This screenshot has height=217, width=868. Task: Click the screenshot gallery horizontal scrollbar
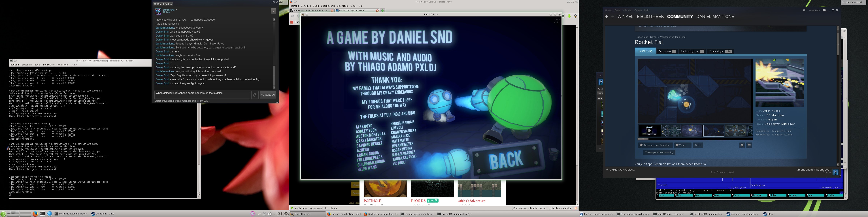pyautogui.click(x=643, y=139)
